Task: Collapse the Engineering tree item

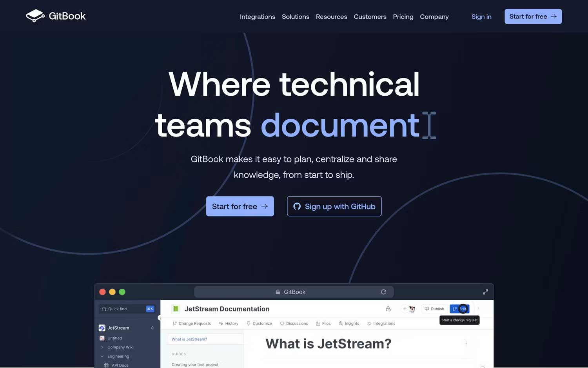Action: (x=102, y=356)
